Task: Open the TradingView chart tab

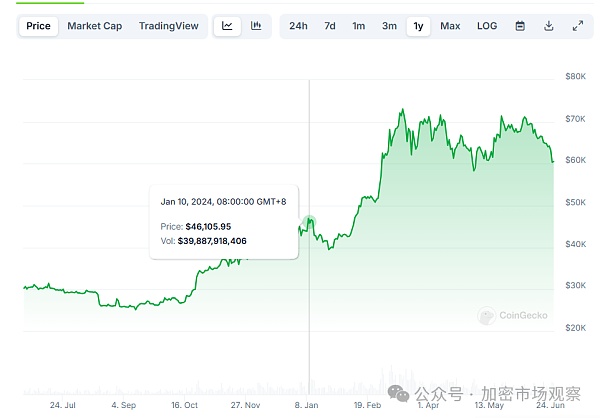Action: 168,25
